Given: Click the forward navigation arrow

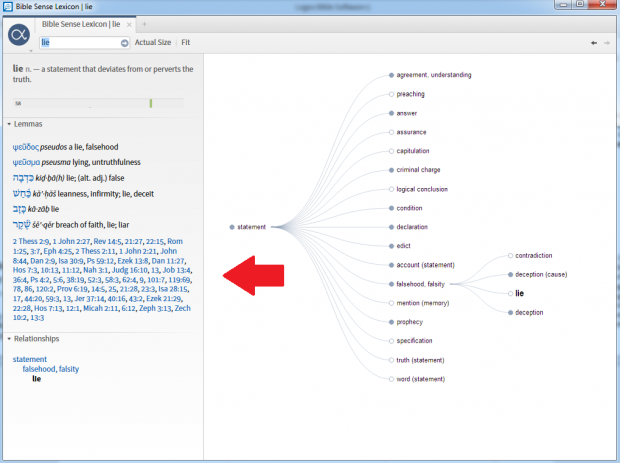Looking at the screenshot, I should coord(607,43).
